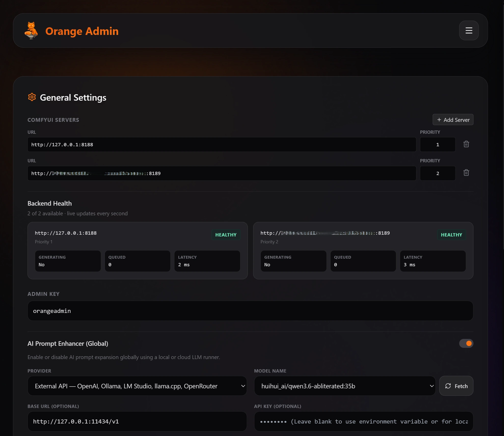Click the '2 ms' latency value
Screen dimensions: 504x436
[x=184, y=265]
